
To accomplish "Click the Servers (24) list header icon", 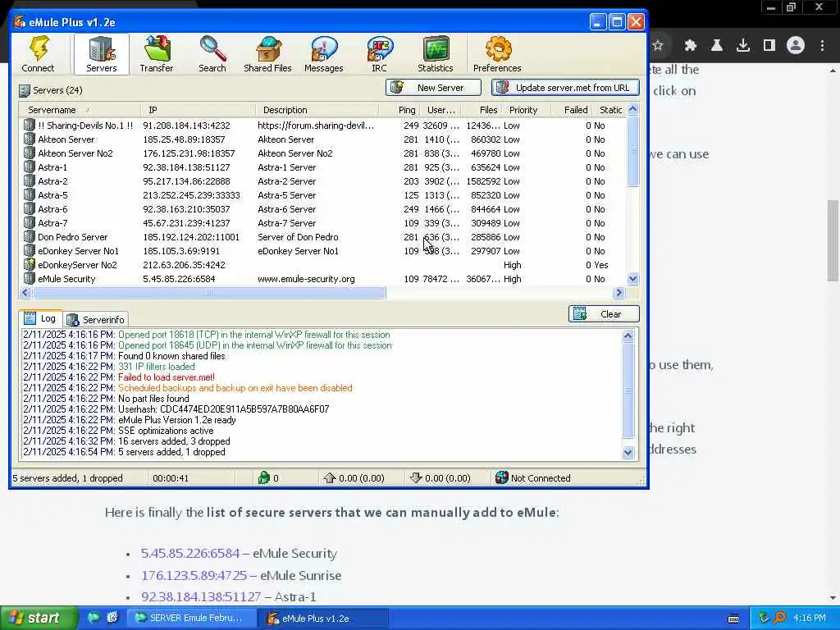I will [24, 90].
